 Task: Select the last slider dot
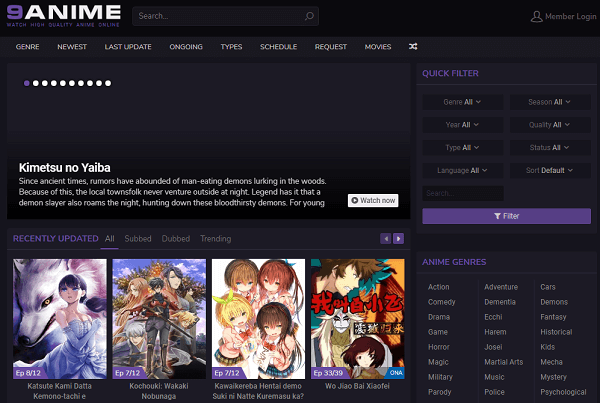pos(108,83)
